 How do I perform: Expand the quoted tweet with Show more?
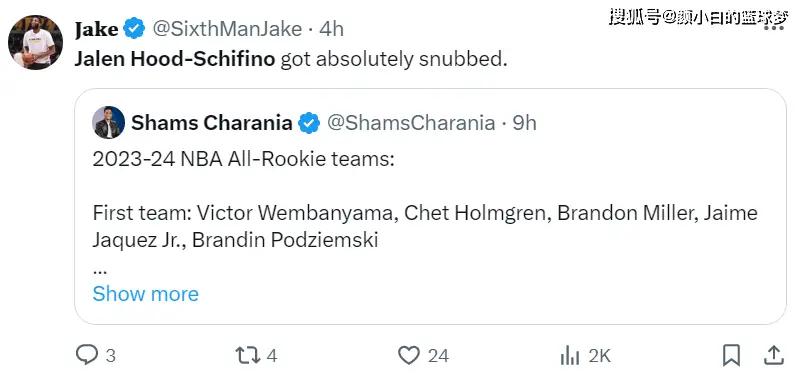pos(145,294)
